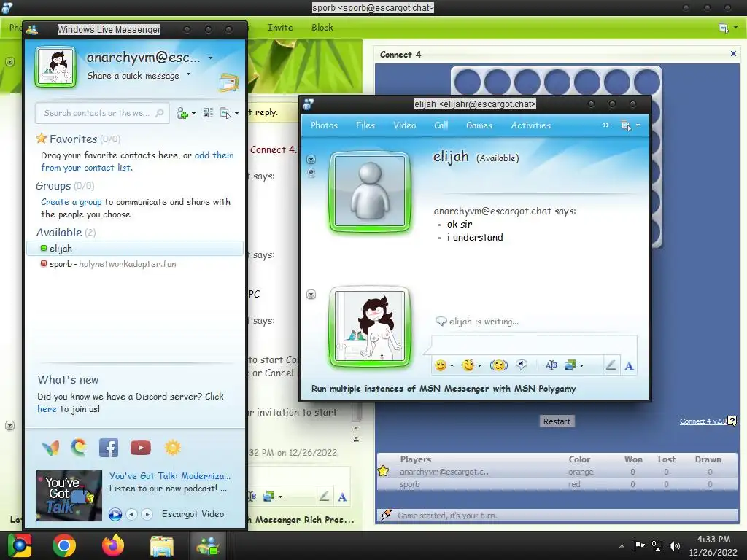Go to next Escargot Video item
The width and height of the screenshot is (747, 560).
click(x=147, y=514)
